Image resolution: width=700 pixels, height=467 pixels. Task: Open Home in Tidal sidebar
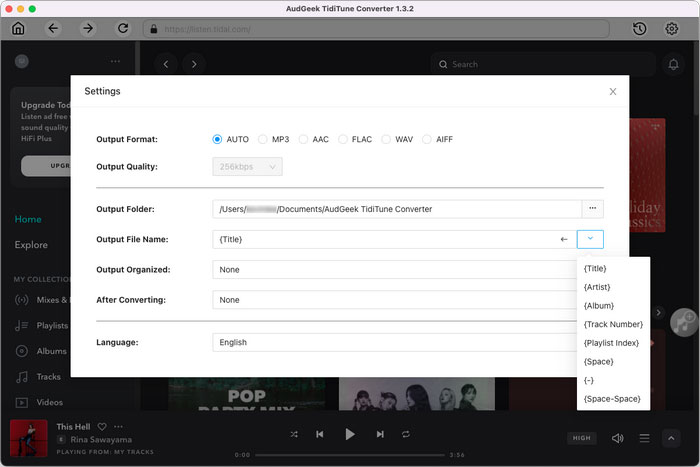28,219
